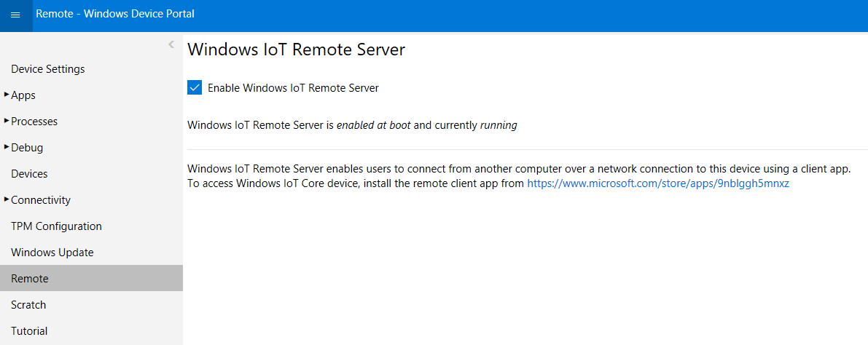The height and width of the screenshot is (345, 868).
Task: Expand the Debug section arrow
Action: [7, 147]
